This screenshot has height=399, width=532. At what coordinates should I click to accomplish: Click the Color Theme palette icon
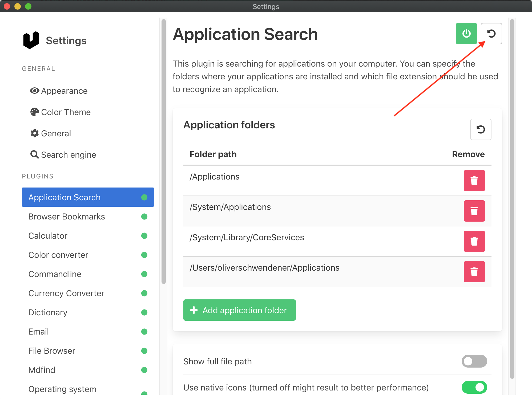click(34, 112)
